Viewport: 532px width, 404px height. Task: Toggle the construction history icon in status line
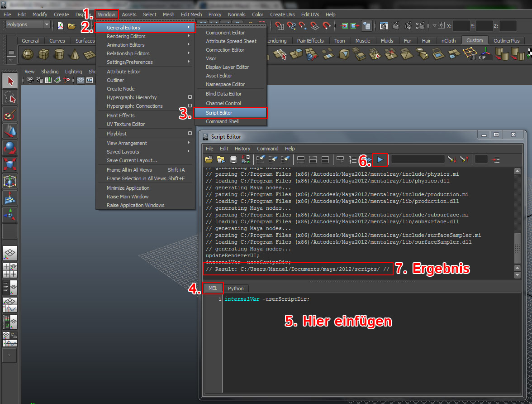pyautogui.click(x=367, y=26)
